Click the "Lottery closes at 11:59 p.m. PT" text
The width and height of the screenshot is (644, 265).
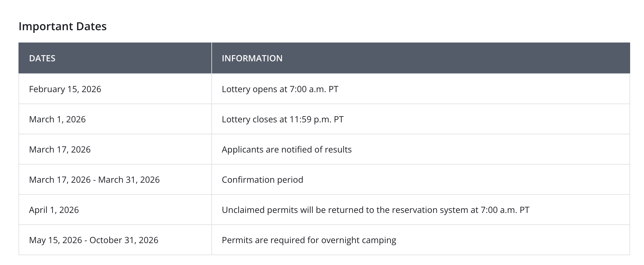[283, 119]
